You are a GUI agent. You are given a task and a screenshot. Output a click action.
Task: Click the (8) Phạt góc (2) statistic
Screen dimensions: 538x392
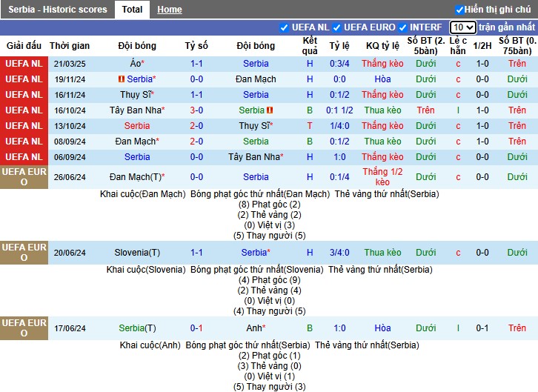(x=269, y=205)
